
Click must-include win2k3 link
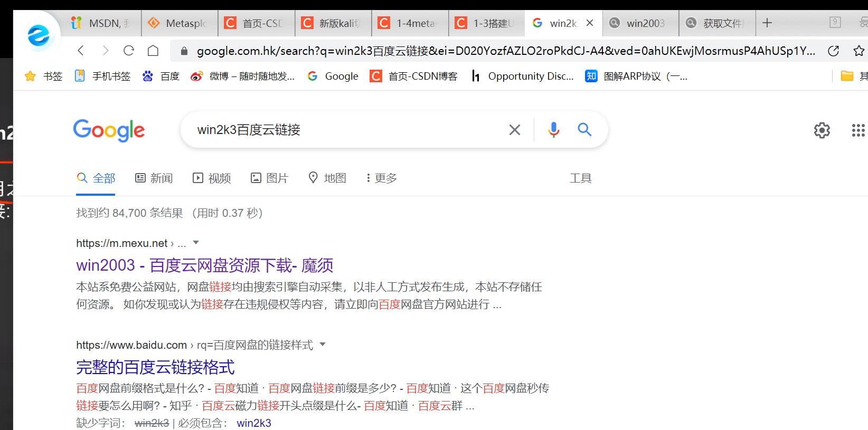click(254, 423)
